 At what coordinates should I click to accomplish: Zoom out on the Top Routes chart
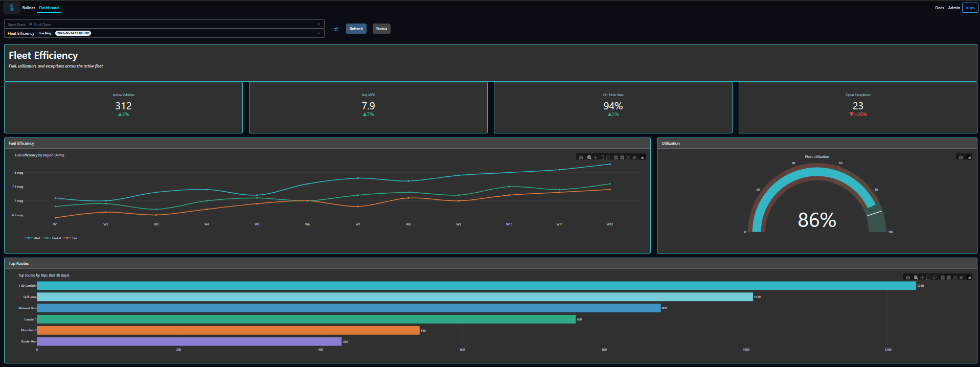click(x=949, y=278)
